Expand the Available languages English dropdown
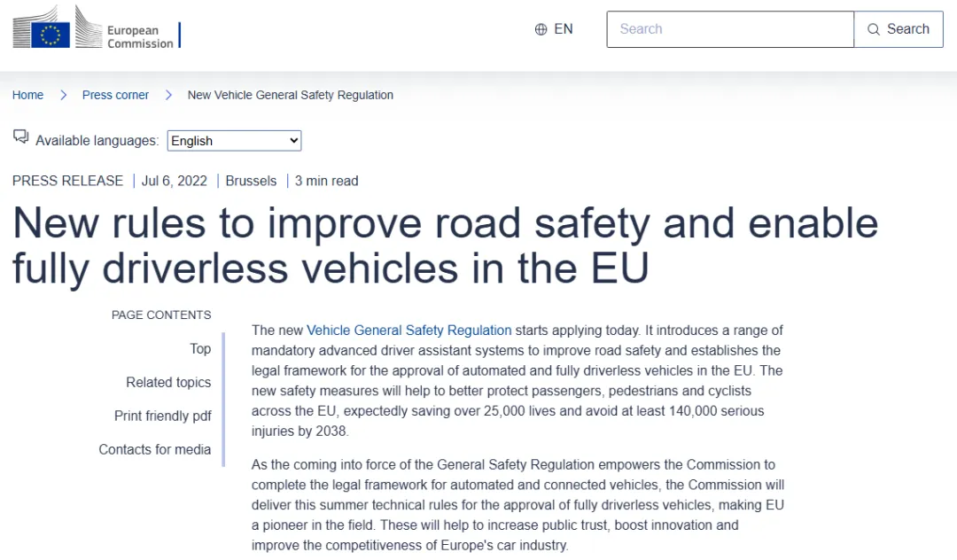The height and width of the screenshot is (560, 957). coord(234,141)
